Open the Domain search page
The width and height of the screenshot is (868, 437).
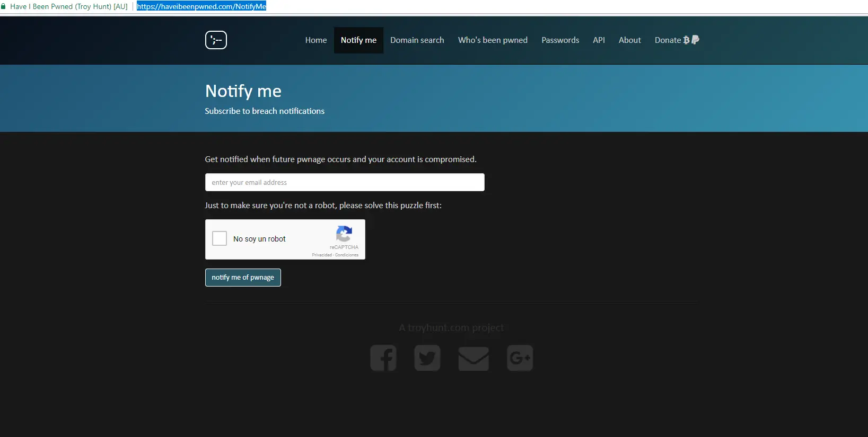(x=417, y=40)
